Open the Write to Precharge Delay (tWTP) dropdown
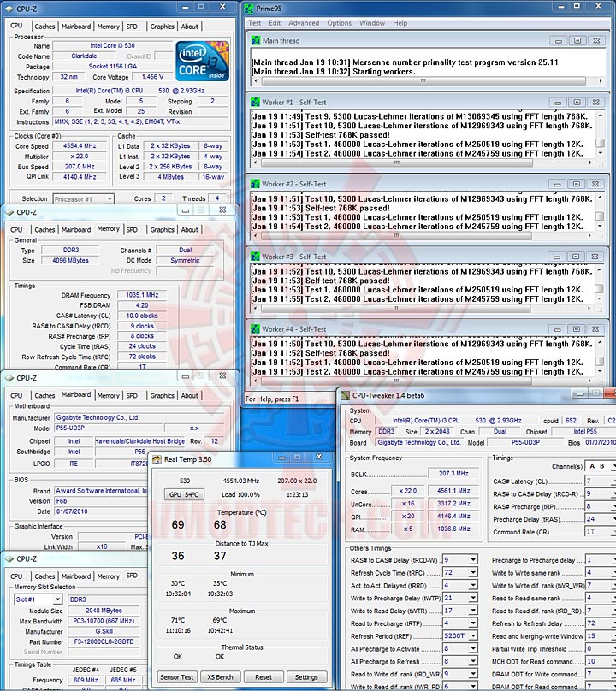This screenshot has height=691, width=616. pos(472,598)
